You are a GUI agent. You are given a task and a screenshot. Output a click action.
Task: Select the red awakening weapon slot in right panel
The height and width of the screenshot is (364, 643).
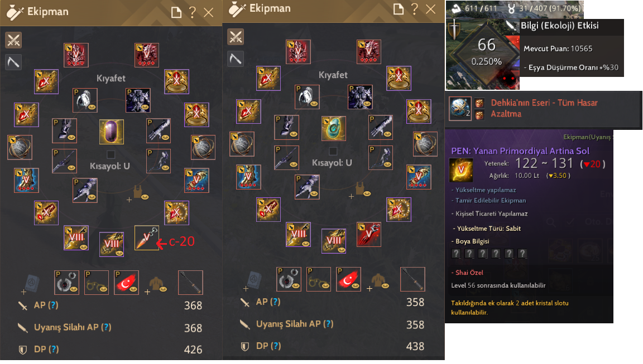(x=368, y=234)
